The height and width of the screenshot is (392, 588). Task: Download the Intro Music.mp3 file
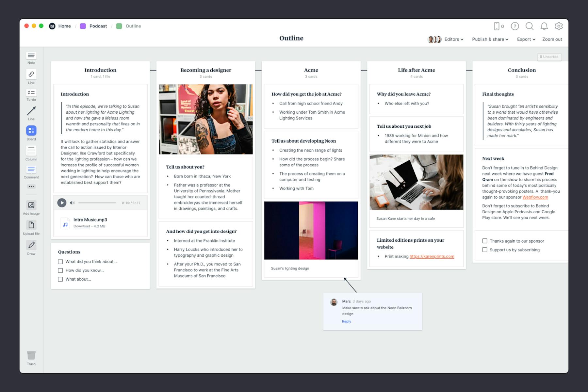click(x=82, y=226)
